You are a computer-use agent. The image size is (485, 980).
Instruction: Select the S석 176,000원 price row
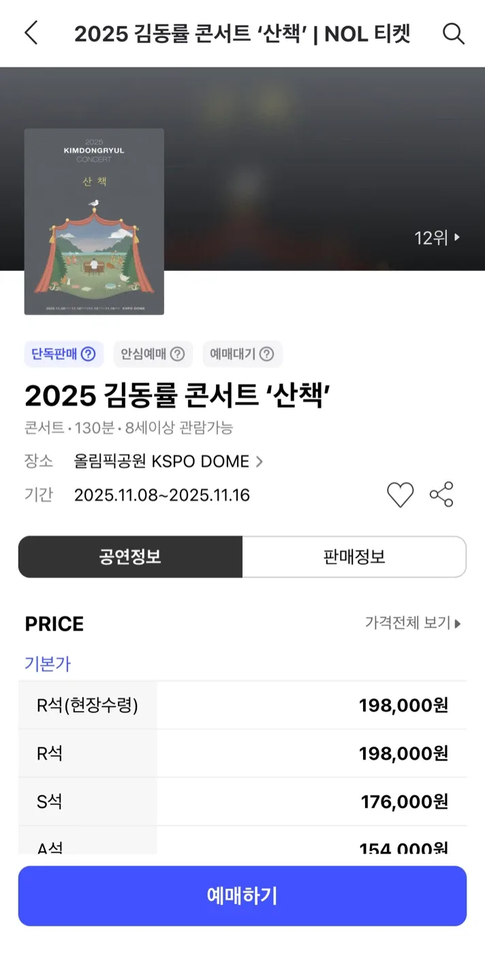point(242,802)
